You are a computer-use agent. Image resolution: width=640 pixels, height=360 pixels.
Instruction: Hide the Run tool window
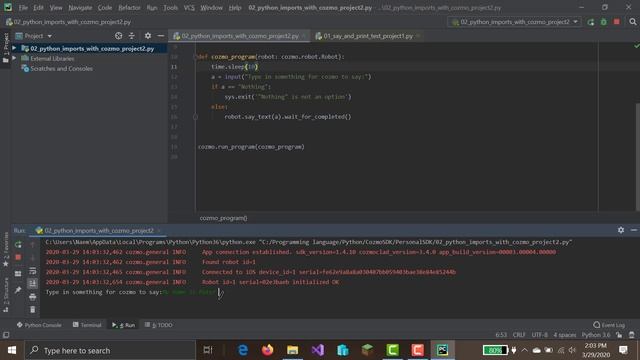tap(633, 230)
